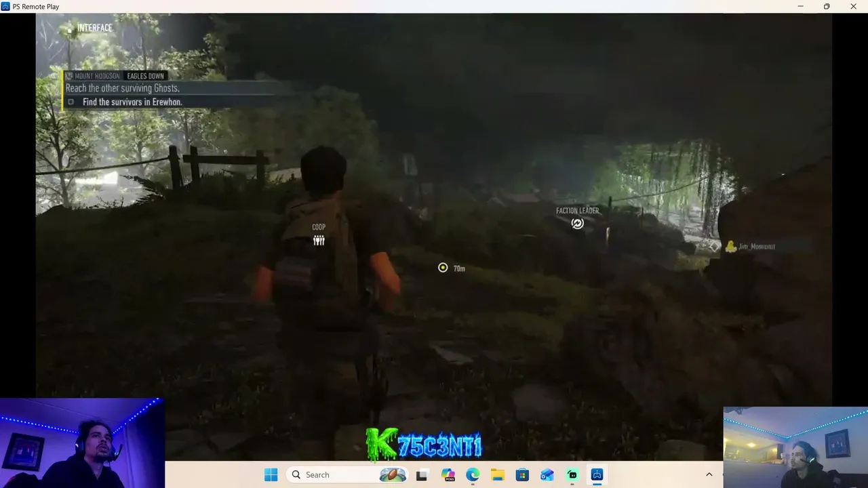Image resolution: width=868 pixels, height=488 pixels.
Task: Minimize the PS Remote Play window
Action: click(x=800, y=6)
